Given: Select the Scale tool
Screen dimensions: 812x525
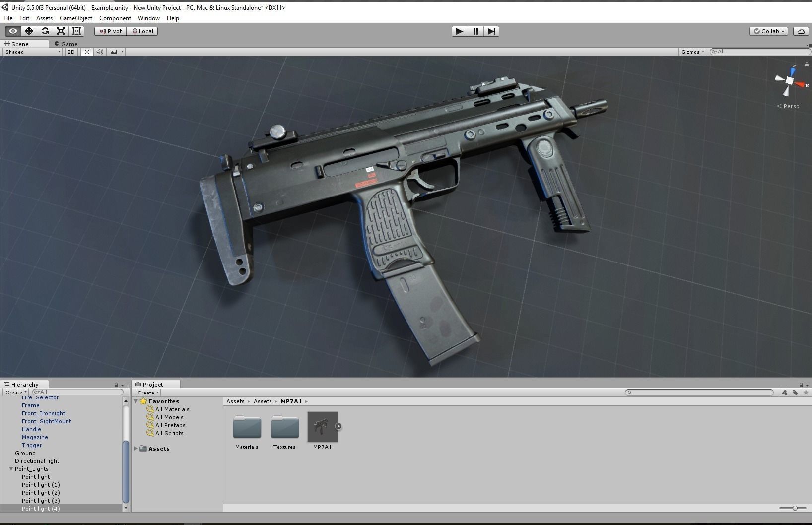Looking at the screenshot, I should (61, 31).
